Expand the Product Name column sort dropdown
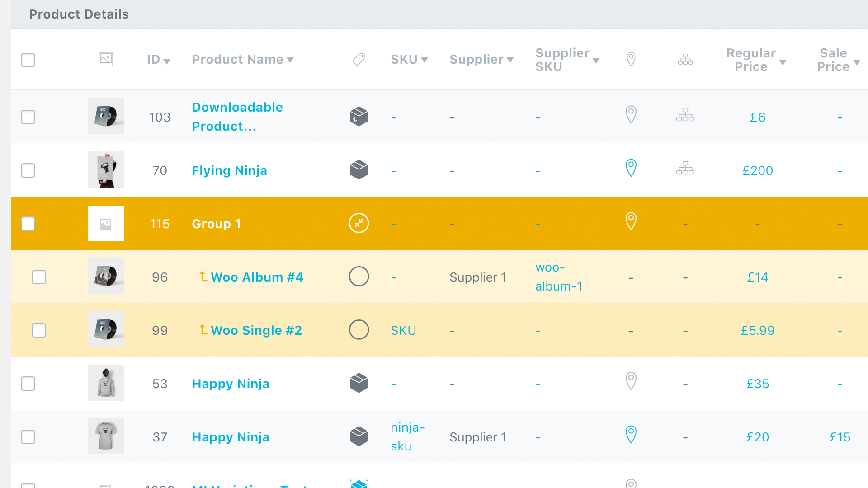 [291, 60]
